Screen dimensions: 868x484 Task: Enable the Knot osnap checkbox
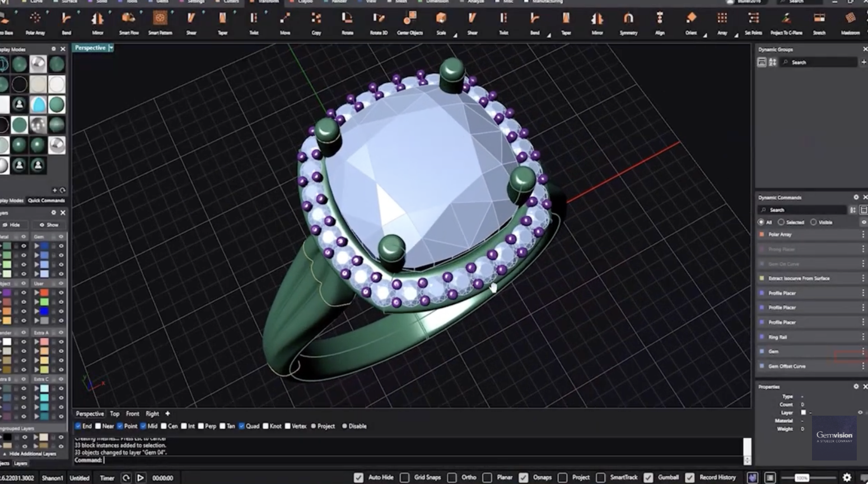(265, 426)
